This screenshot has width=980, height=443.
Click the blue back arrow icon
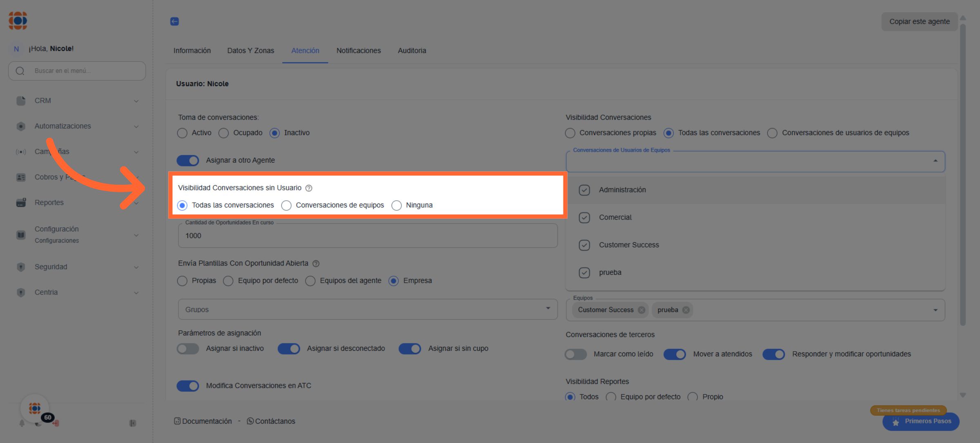pyautogui.click(x=174, y=21)
